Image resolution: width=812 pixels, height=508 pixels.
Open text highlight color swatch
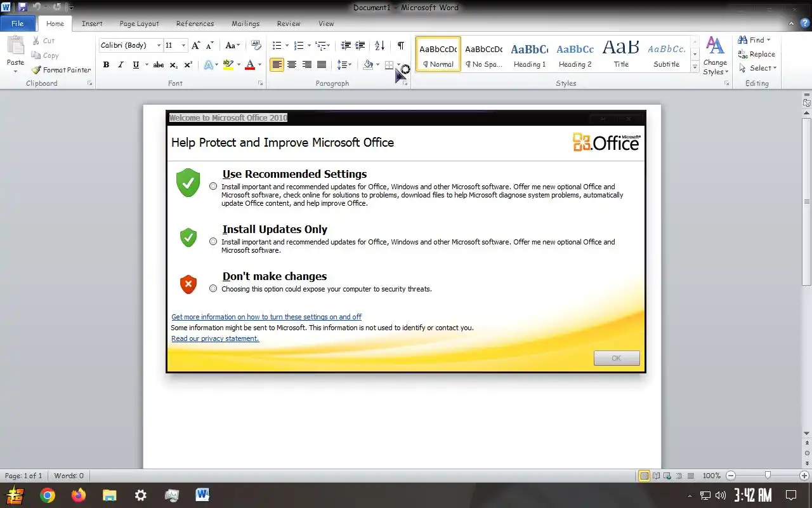(228, 65)
